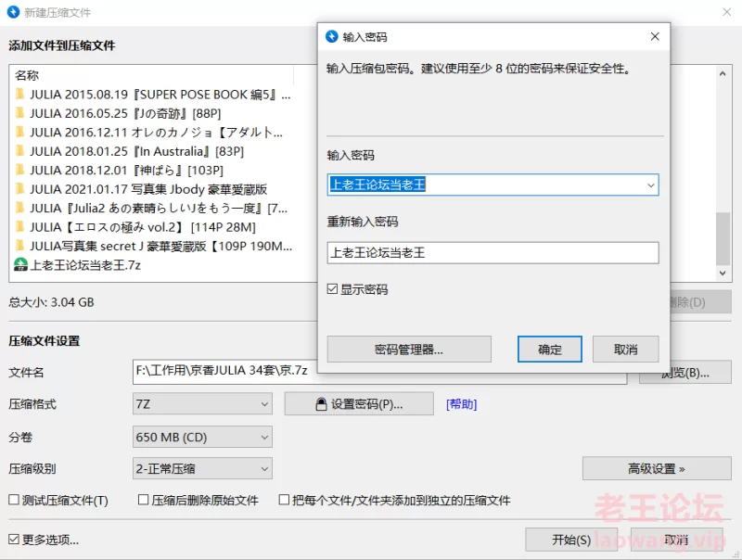Uncheck the 显示密码 checkbox
Screen dimensions: 742x560
pyautogui.click(x=332, y=288)
